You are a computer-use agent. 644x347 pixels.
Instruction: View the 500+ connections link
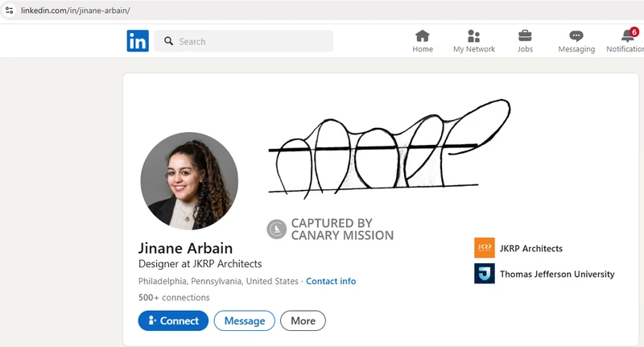174,297
